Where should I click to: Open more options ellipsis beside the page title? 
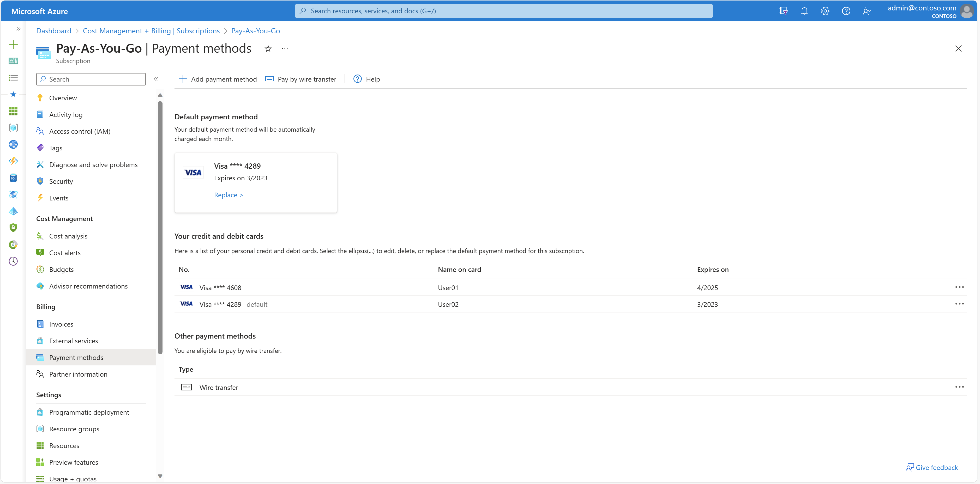(x=285, y=49)
